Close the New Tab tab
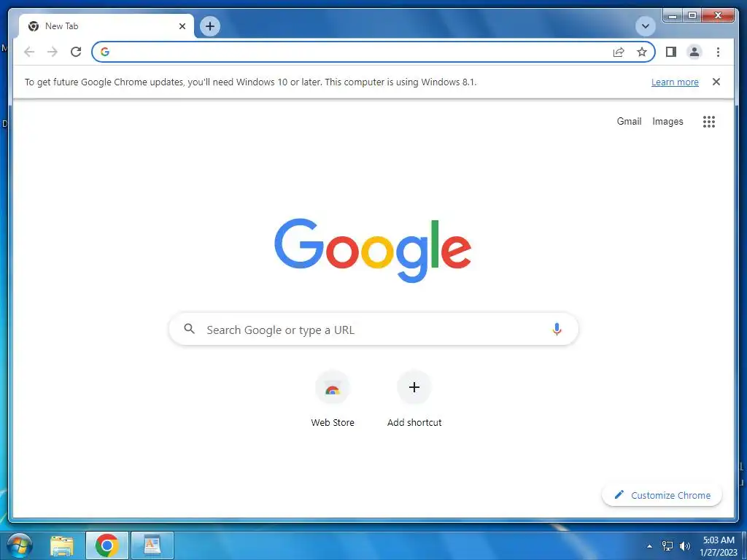The height and width of the screenshot is (560, 747). [182, 26]
